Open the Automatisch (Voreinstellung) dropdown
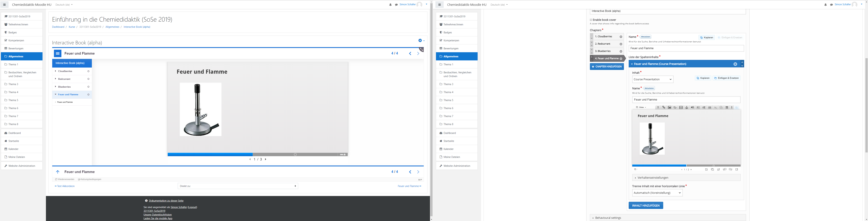 [x=657, y=193]
